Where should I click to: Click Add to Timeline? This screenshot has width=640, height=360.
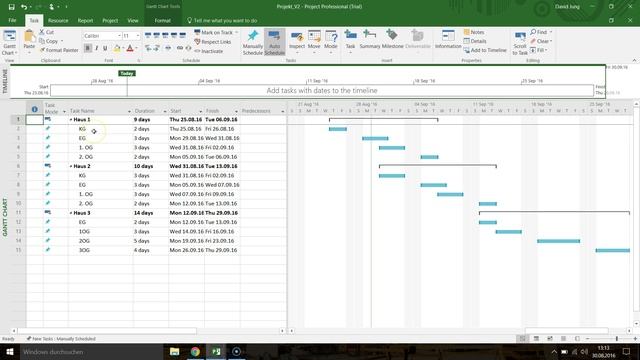485,50
